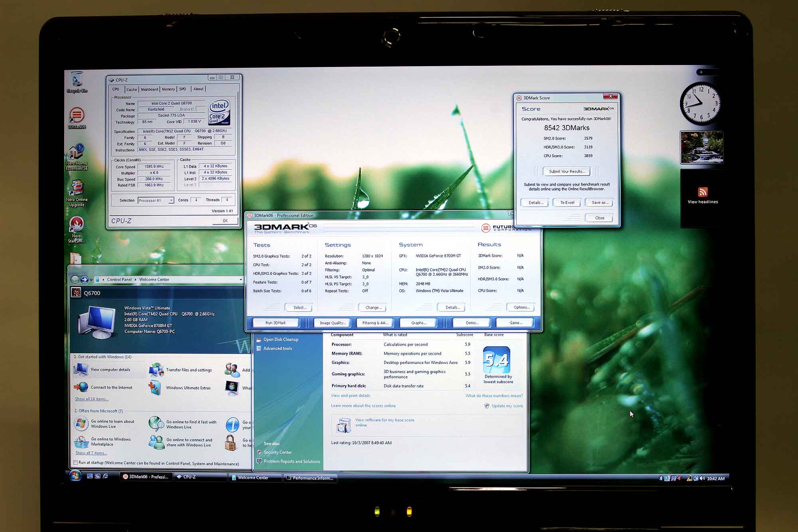Click the Demo button in 3DMark06
Viewport: 798px width, 532px height.
pos(472,323)
